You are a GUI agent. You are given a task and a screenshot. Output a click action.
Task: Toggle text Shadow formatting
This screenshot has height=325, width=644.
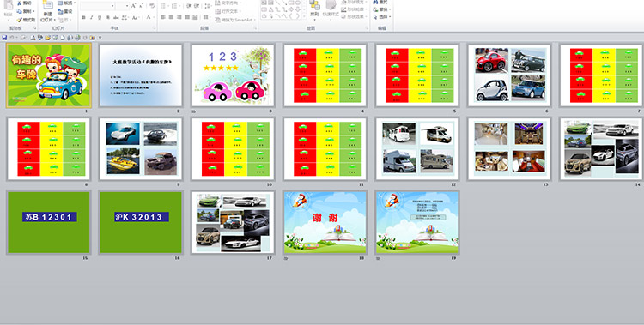(107, 18)
